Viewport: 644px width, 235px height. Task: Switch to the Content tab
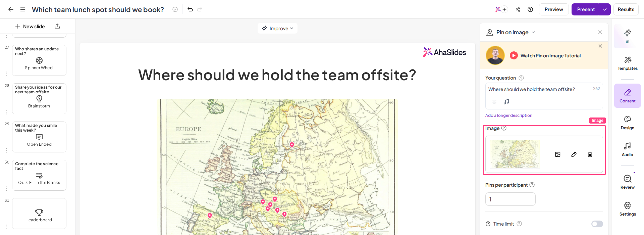[x=628, y=96]
